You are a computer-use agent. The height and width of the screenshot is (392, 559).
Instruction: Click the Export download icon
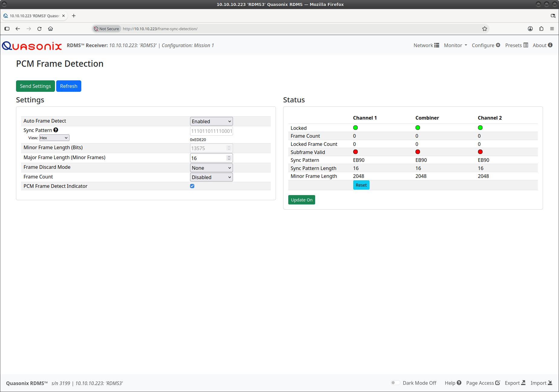(x=523, y=383)
